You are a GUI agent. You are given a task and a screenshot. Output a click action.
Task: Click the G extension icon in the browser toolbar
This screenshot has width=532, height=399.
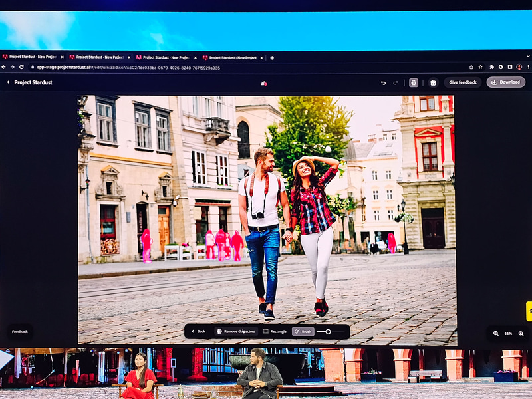click(501, 67)
